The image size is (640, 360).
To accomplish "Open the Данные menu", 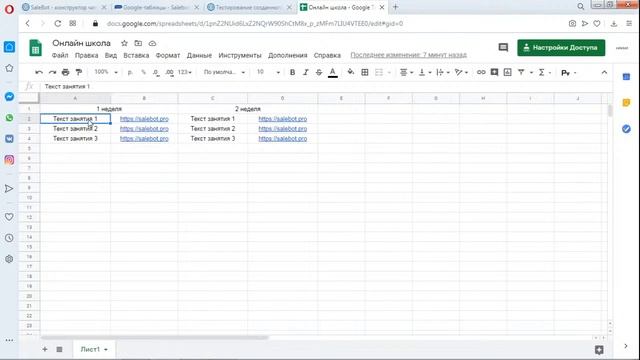I will [x=199, y=55].
